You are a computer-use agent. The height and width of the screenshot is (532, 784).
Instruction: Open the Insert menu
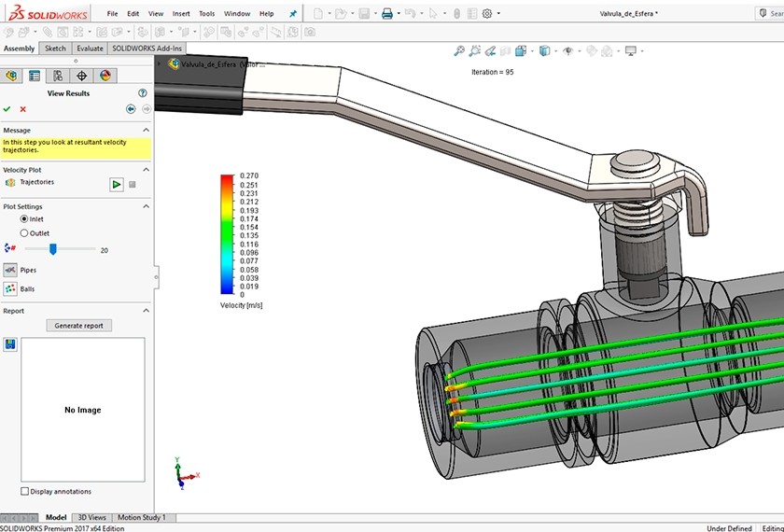pos(181,14)
